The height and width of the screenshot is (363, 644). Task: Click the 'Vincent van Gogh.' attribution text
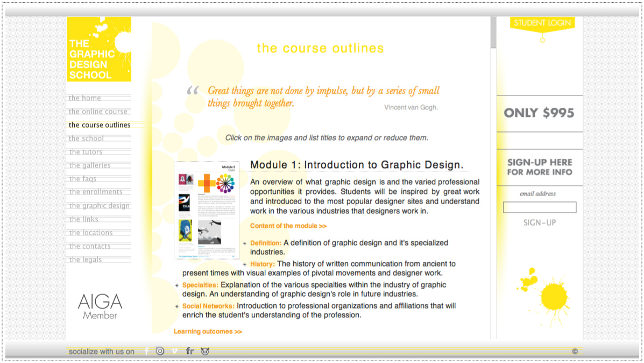click(x=411, y=107)
